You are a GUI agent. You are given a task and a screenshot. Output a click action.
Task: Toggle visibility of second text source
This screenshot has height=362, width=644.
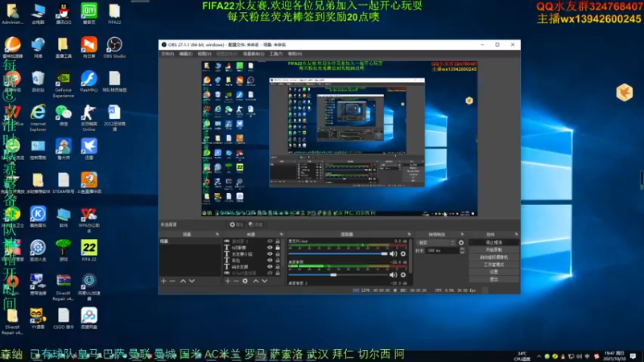[x=270, y=248]
